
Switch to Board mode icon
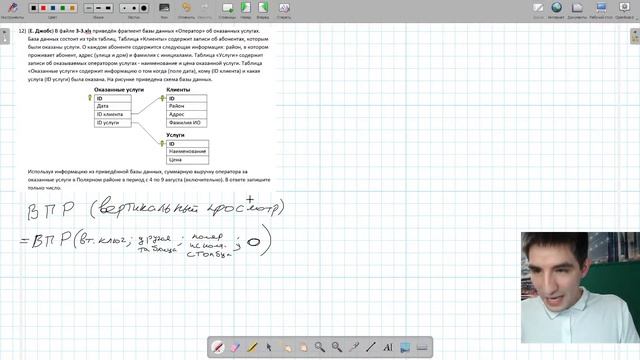(x=538, y=8)
